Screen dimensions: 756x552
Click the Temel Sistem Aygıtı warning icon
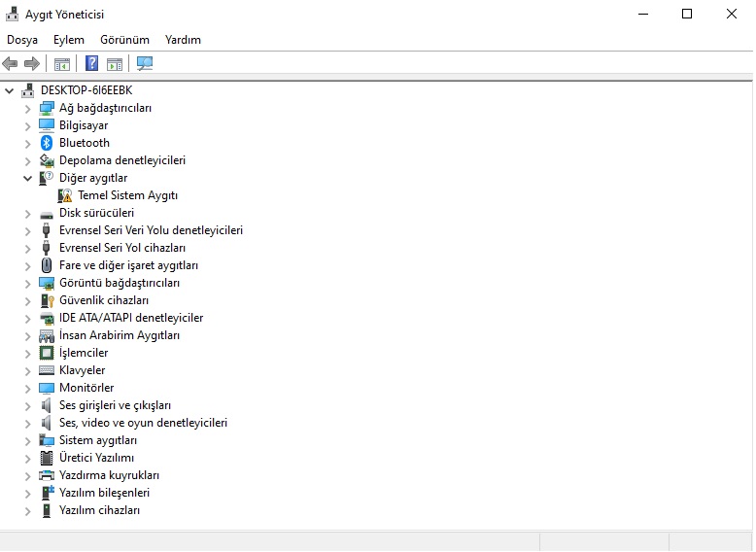(64, 195)
